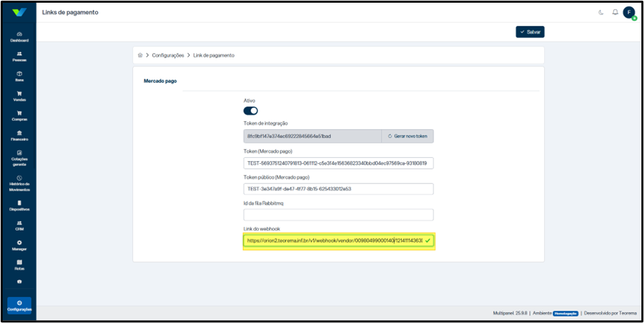
Task: Click Gerar novo token button
Action: coord(408,136)
